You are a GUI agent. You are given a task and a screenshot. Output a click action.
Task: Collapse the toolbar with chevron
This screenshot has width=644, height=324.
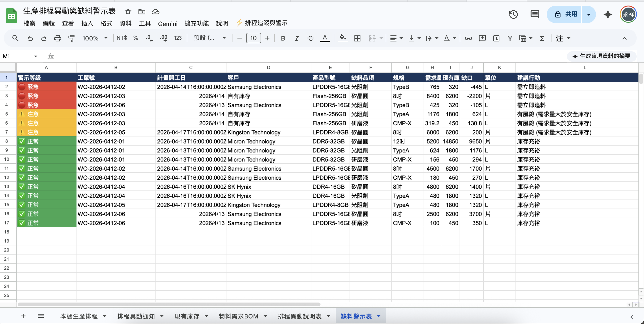click(625, 38)
